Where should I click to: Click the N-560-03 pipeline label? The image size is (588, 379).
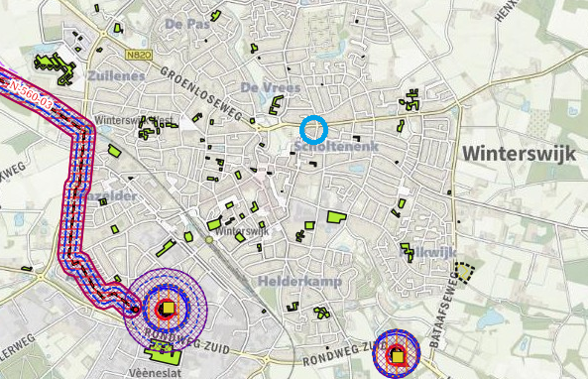click(30, 95)
